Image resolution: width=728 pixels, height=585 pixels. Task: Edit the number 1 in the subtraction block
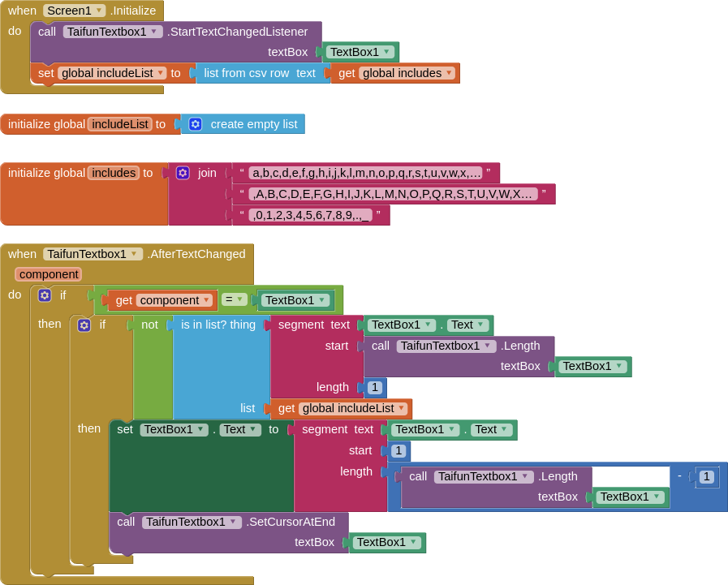coord(705,476)
